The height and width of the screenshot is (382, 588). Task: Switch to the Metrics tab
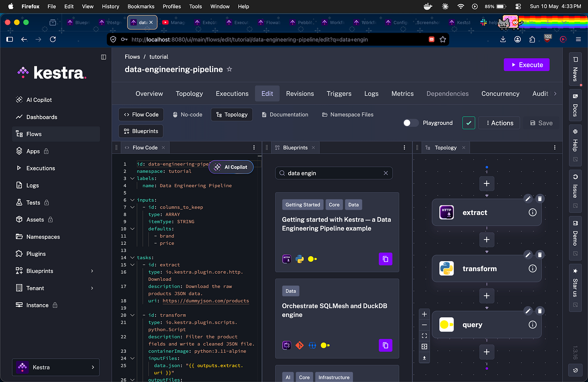pos(402,94)
